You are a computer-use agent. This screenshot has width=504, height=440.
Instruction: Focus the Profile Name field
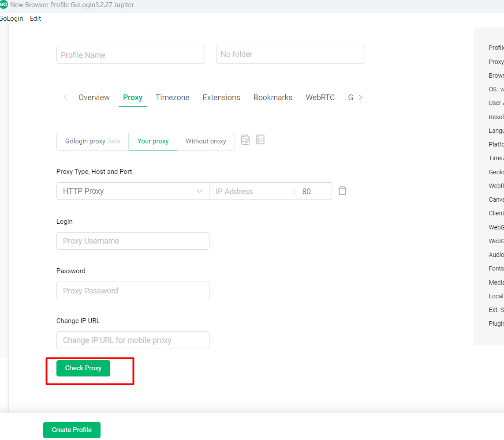(131, 55)
